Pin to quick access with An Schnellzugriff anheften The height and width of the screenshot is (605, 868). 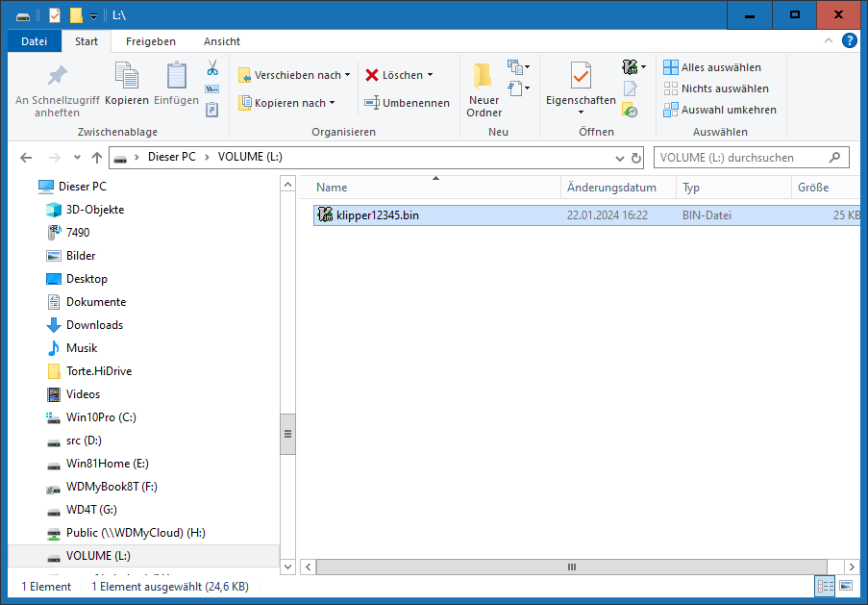pos(57,76)
